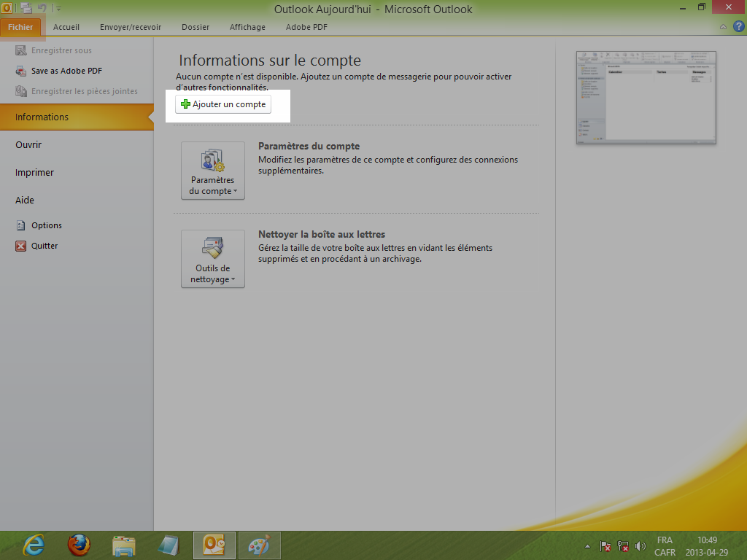Click the Enregistrer sous icon
The width and height of the screenshot is (747, 560).
tap(21, 50)
